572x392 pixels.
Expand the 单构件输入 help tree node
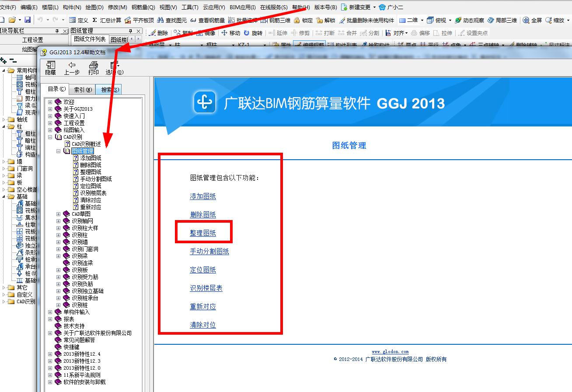pyautogui.click(x=50, y=312)
